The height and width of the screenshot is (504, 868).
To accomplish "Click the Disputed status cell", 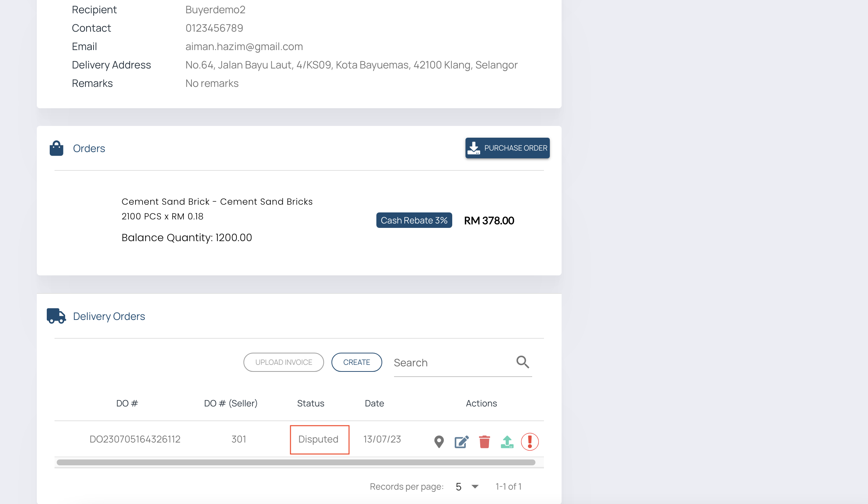I will [x=319, y=439].
